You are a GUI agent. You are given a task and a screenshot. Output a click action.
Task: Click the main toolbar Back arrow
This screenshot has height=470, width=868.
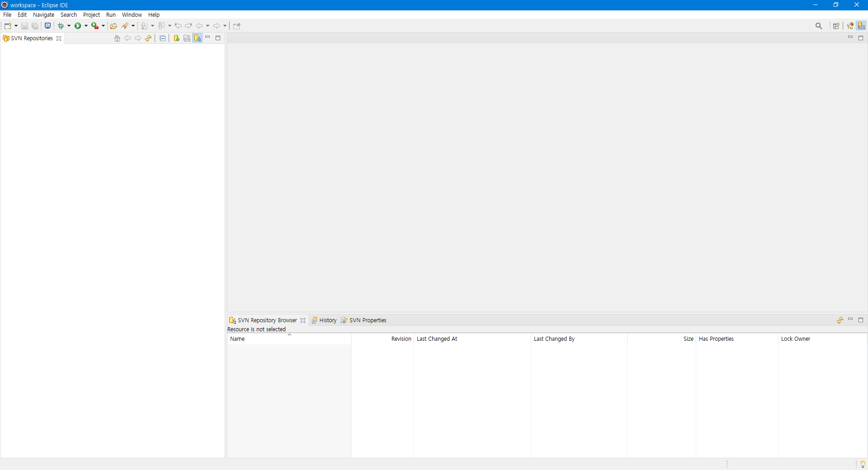[199, 26]
